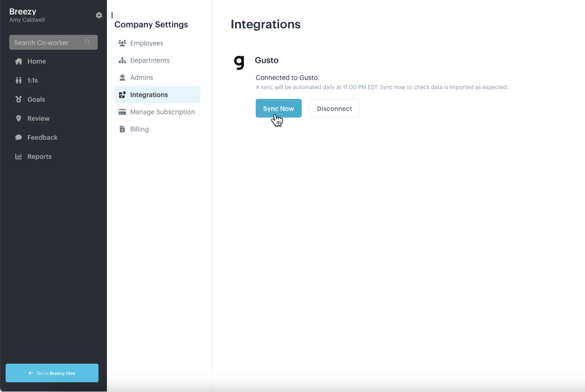The height and width of the screenshot is (392, 585).
Task: Click the Gusto heading text
Action: (x=266, y=60)
